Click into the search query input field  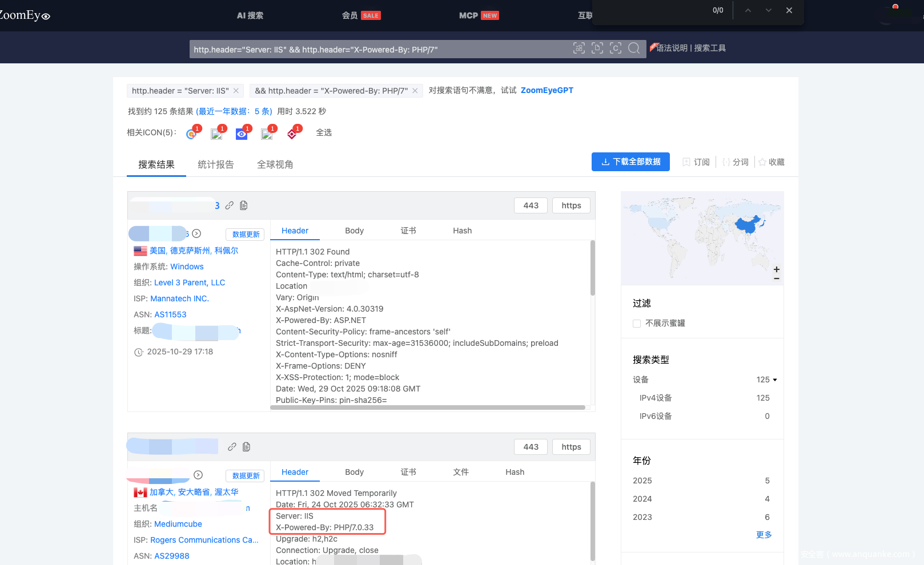pyautogui.click(x=377, y=50)
